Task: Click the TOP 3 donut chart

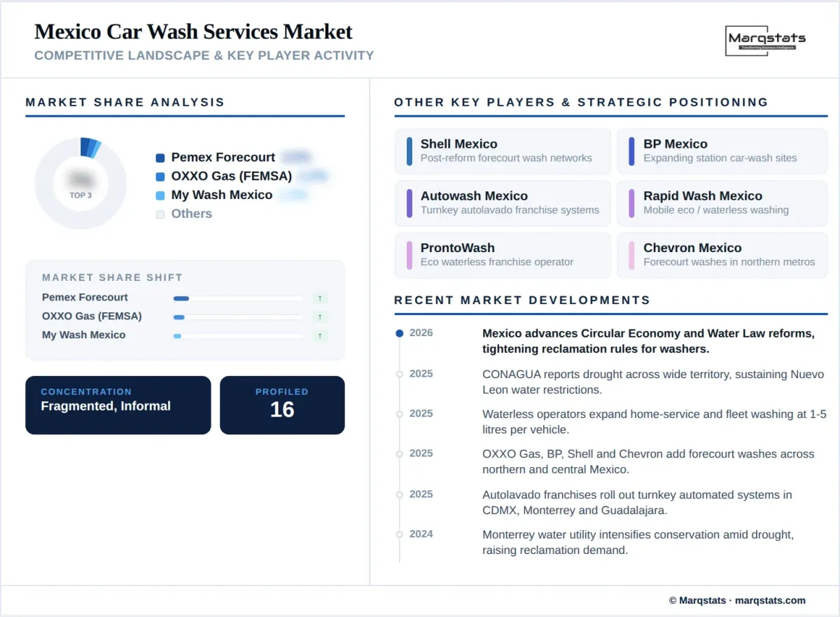Action: tap(80, 183)
